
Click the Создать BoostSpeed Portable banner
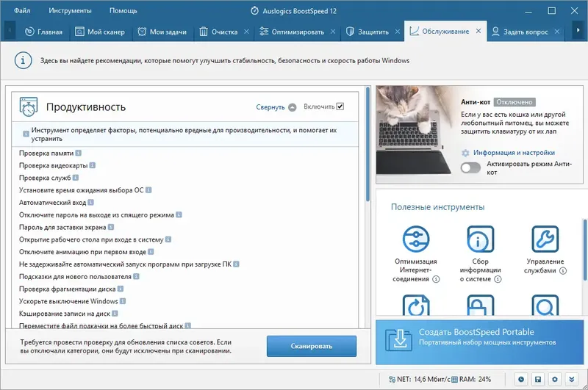click(x=480, y=342)
